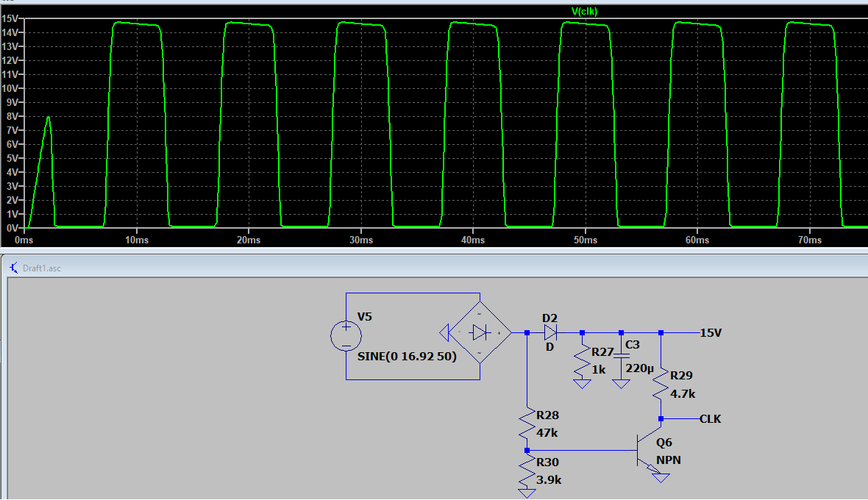The width and height of the screenshot is (868, 500).
Task: Click the 4.7k value of R29
Action: click(683, 394)
